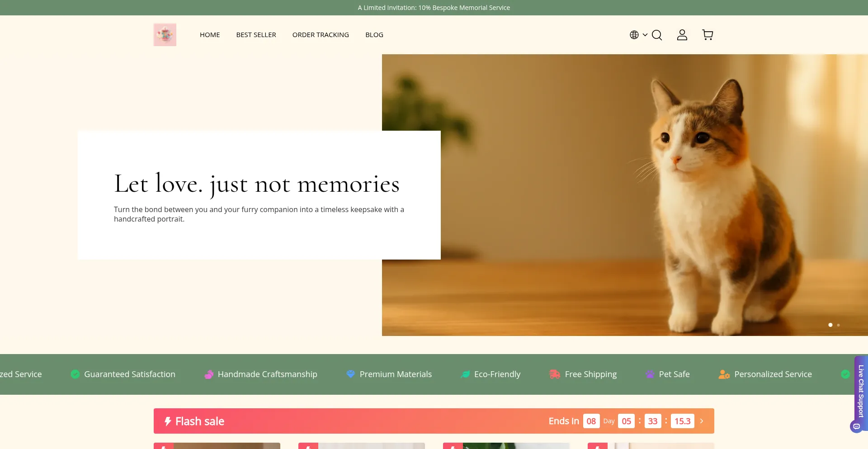Click the Premium Materials diamond icon

click(x=350, y=374)
